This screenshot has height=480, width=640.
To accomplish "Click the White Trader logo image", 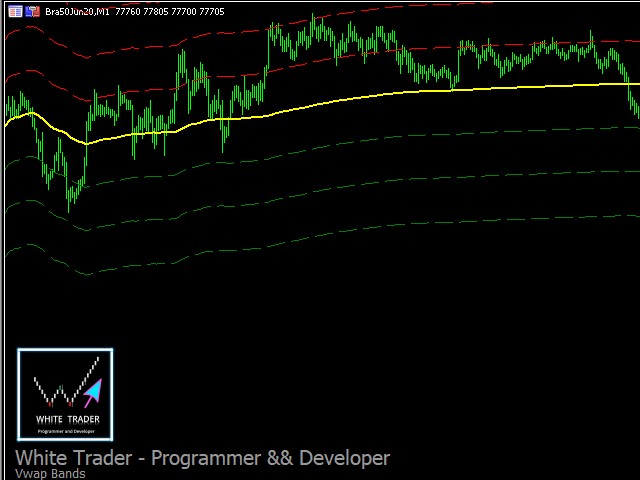I will (65, 395).
